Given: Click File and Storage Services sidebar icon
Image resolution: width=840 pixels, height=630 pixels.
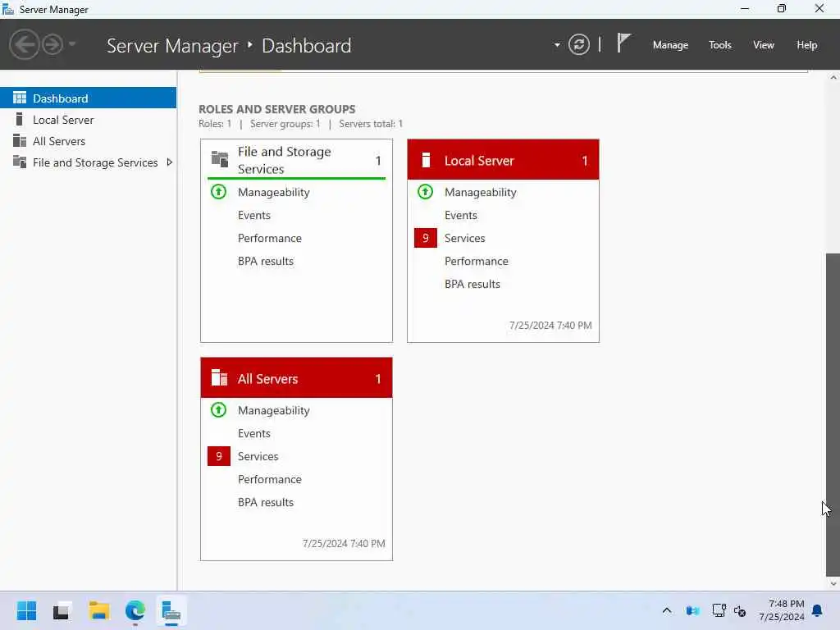Looking at the screenshot, I should point(20,162).
